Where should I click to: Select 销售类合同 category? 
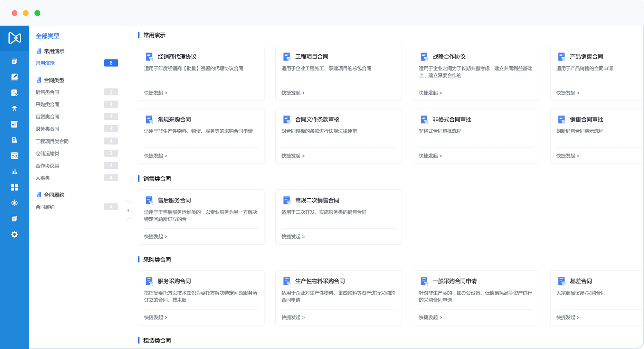point(47,92)
